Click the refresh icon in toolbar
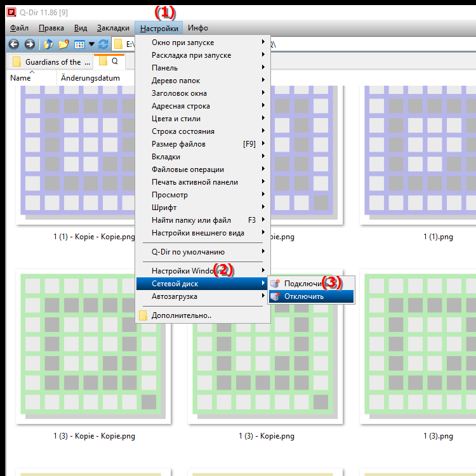Image resolution: width=476 pixels, height=476 pixels. pos(103,44)
